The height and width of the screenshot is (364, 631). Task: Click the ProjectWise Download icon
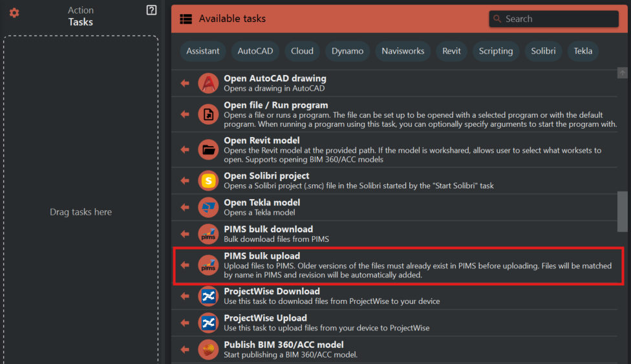pyautogui.click(x=208, y=296)
